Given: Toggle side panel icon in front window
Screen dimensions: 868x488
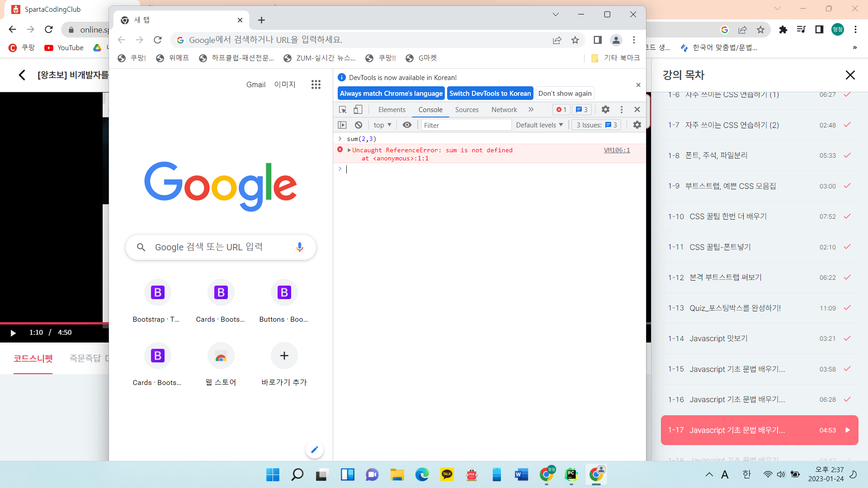Looking at the screenshot, I should (x=597, y=40).
